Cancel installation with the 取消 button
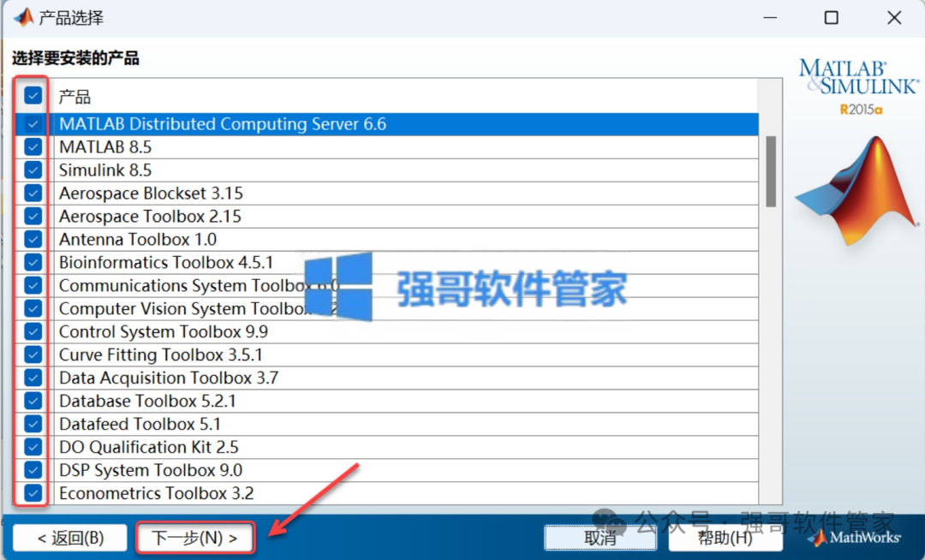 pos(600,538)
